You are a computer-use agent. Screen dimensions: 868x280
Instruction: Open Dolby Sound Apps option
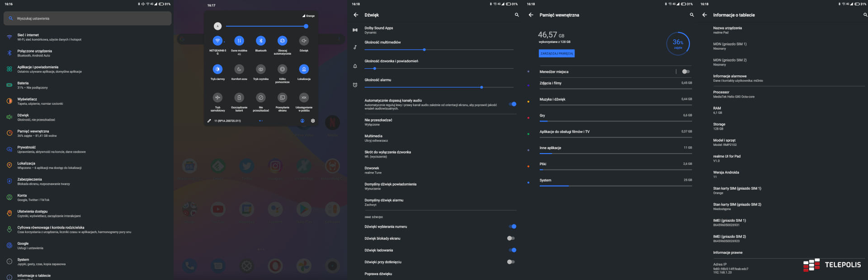pyautogui.click(x=379, y=30)
